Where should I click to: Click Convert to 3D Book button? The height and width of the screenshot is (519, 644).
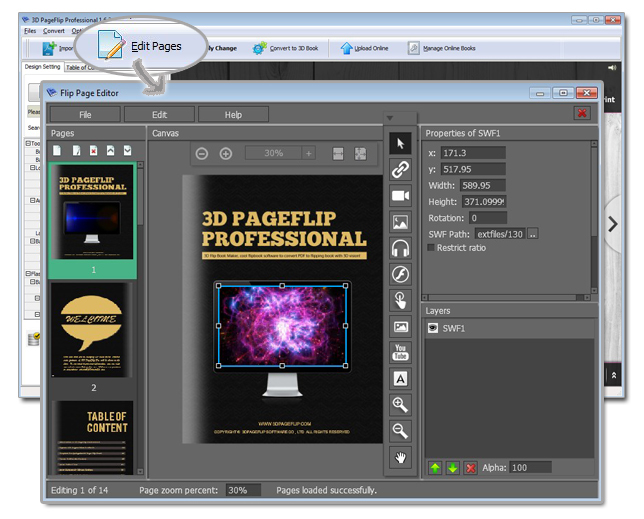coord(285,48)
